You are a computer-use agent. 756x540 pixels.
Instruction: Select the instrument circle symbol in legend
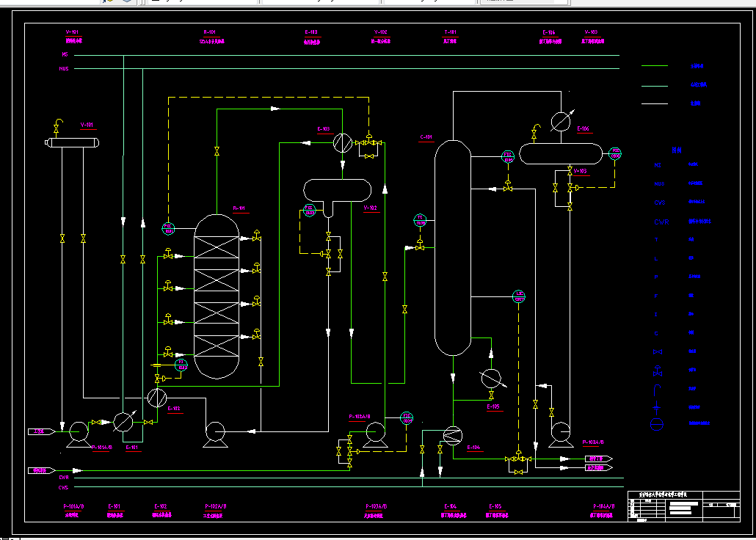pyautogui.click(x=657, y=424)
